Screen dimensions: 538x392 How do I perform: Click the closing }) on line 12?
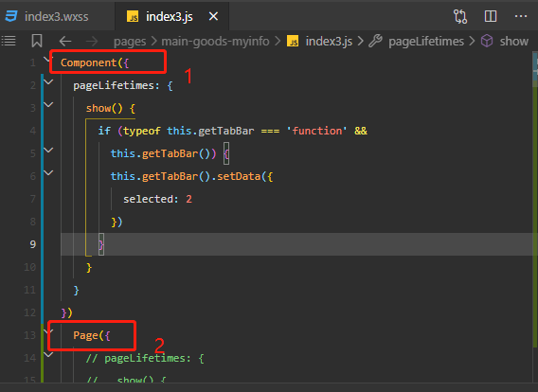[66, 312]
